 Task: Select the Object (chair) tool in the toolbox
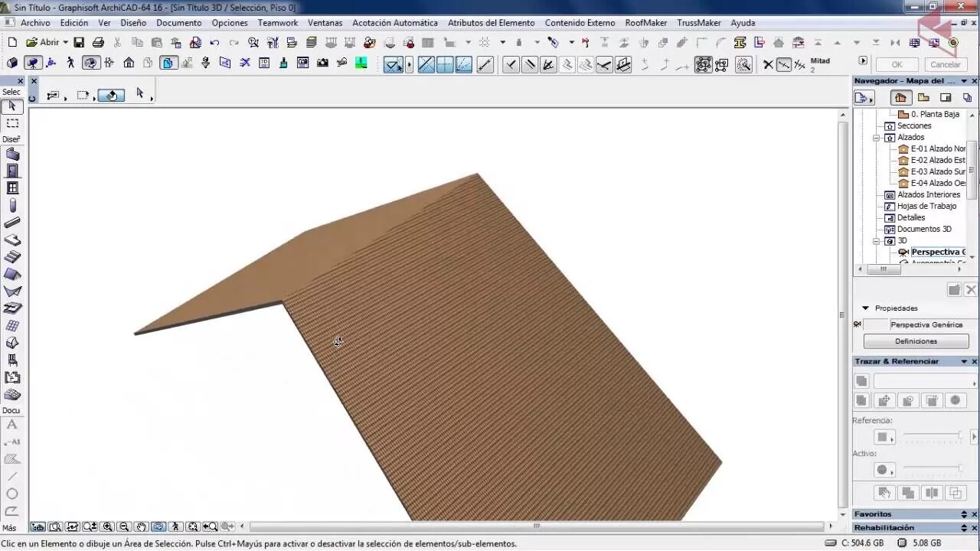click(12, 360)
